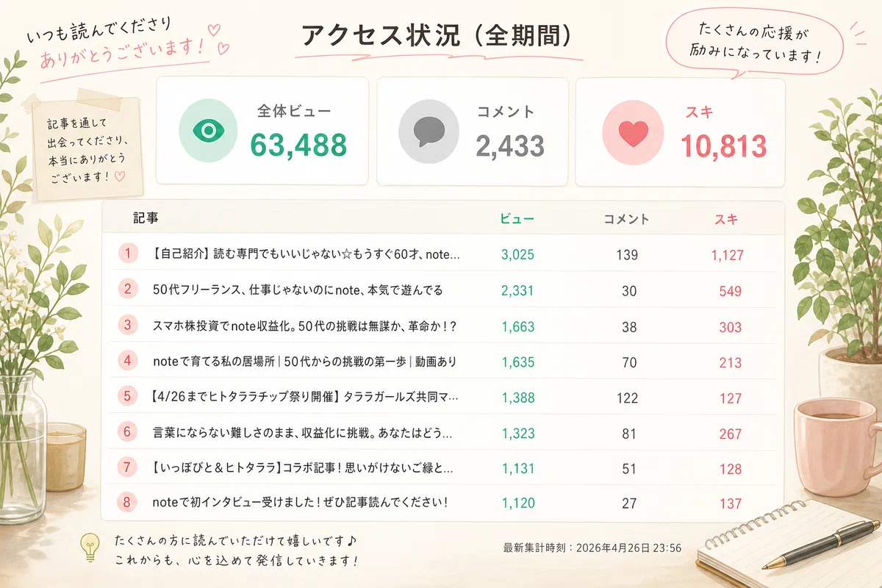Select the 全体ビュー 63,488 card

pos(262,131)
